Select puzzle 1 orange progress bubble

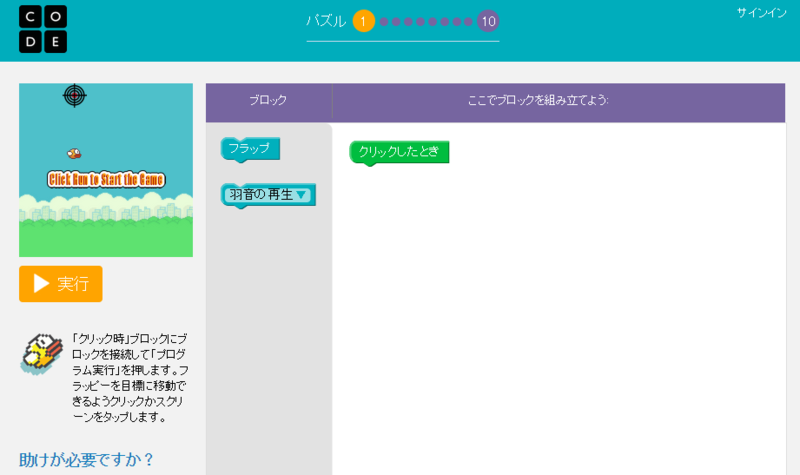[364, 21]
